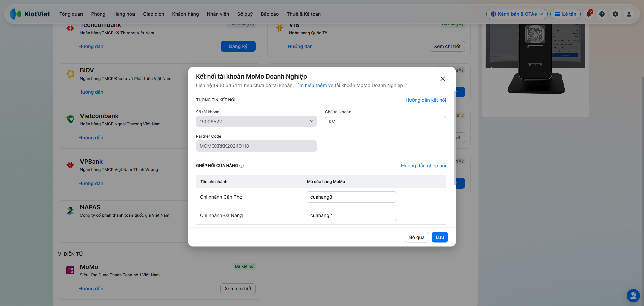Open the Tìm hiểu thêm link
This screenshot has width=644, height=306.
point(311,85)
